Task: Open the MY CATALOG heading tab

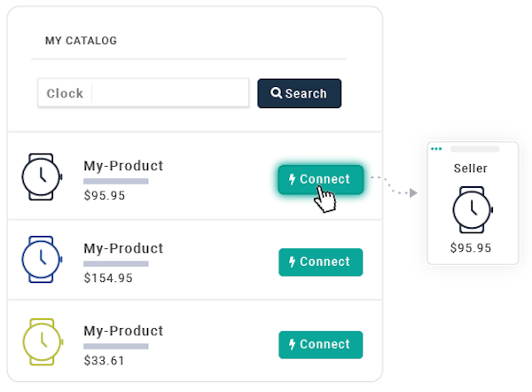Action: click(x=81, y=41)
